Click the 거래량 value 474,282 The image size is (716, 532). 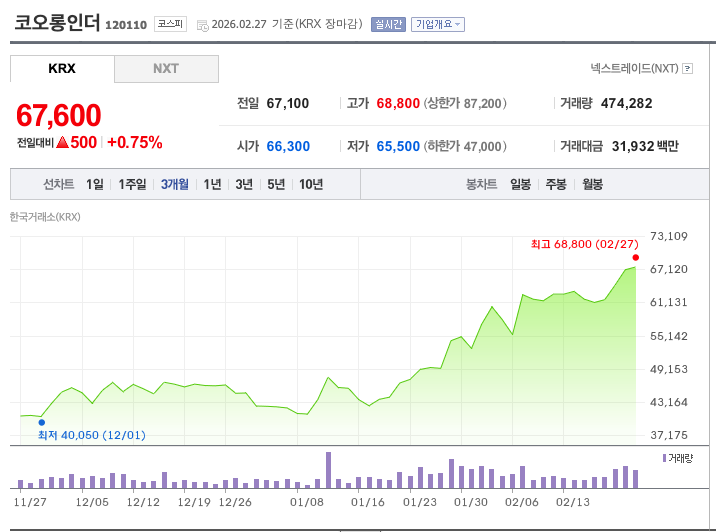pyautogui.click(x=626, y=104)
